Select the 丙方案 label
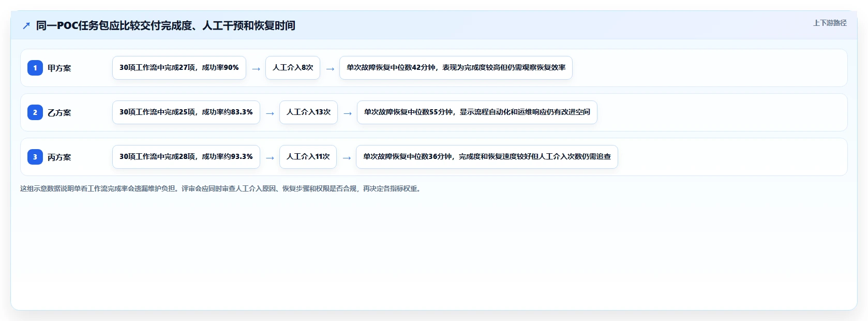The height and width of the screenshot is (321, 868). [x=59, y=157]
